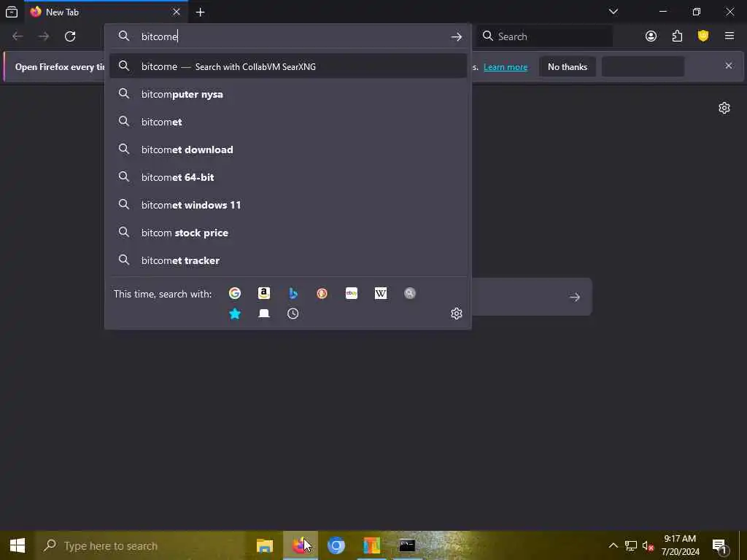This screenshot has width=747, height=560.
Task: Click the Go arrow in address bar
Action: (x=457, y=36)
